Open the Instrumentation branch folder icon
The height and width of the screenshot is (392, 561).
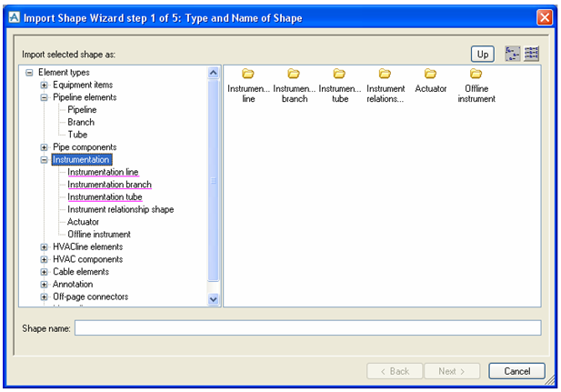coord(294,74)
